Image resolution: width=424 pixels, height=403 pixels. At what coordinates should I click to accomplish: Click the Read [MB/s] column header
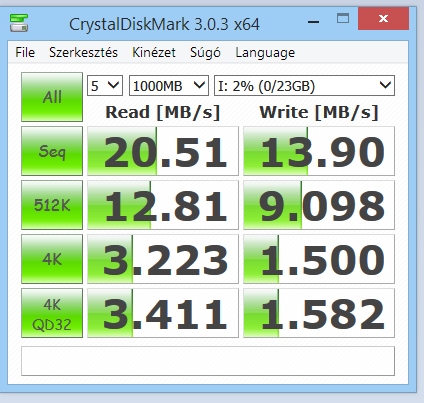pos(163,112)
